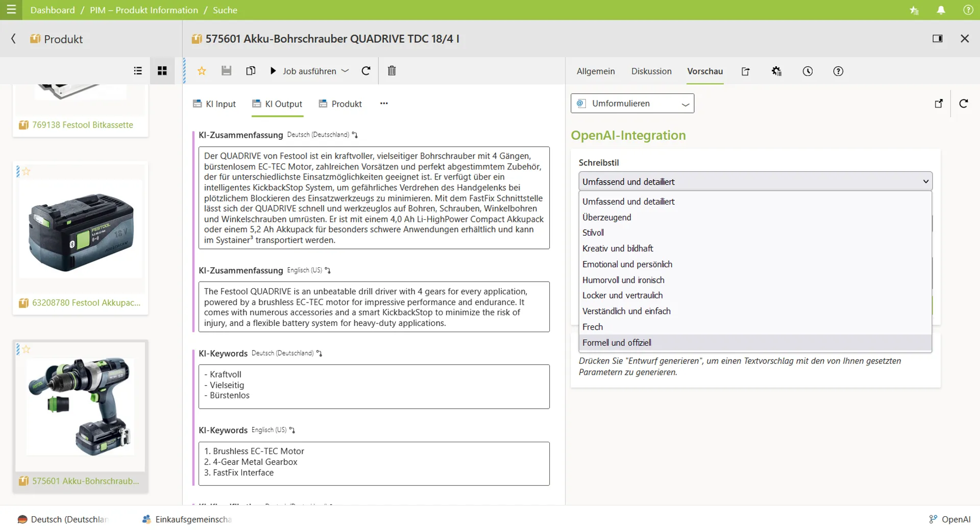Image resolution: width=980 pixels, height=530 pixels.
Task: Open 575601 Akku-Bohrschrauber product link
Action: click(85, 481)
